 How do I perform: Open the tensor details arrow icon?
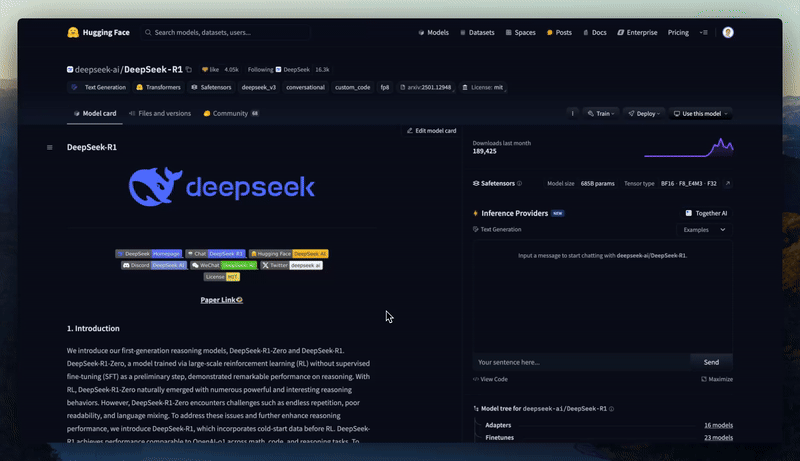click(x=728, y=184)
